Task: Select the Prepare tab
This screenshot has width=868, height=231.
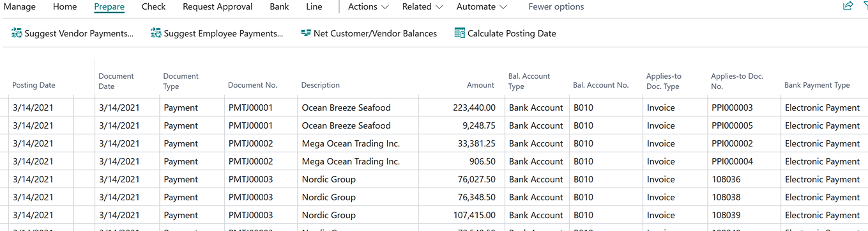Action: pos(109,7)
